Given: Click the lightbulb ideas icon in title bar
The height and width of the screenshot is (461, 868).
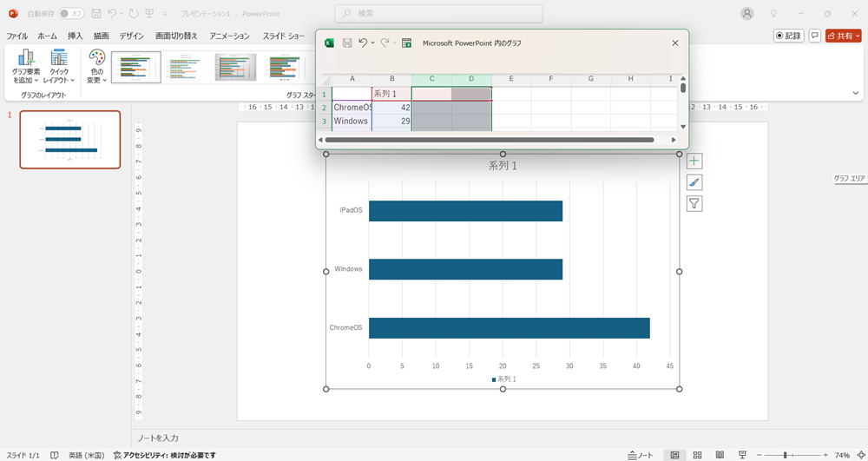Looking at the screenshot, I should pos(774,13).
